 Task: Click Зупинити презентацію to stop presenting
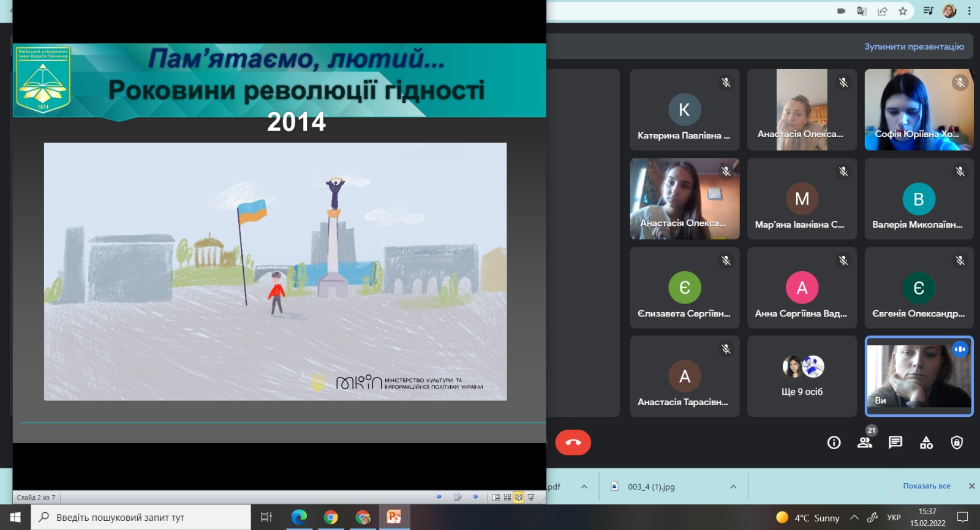click(914, 47)
